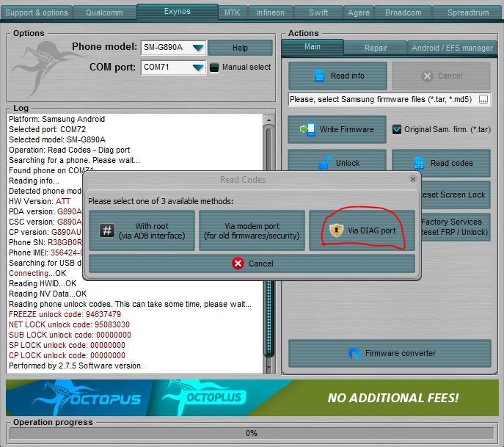Select the Main actions tab
The width and height of the screenshot is (504, 447).
point(313,47)
